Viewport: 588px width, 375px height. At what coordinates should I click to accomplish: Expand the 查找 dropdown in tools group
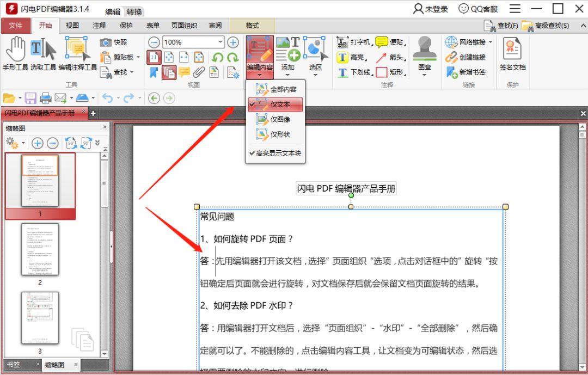(132, 72)
